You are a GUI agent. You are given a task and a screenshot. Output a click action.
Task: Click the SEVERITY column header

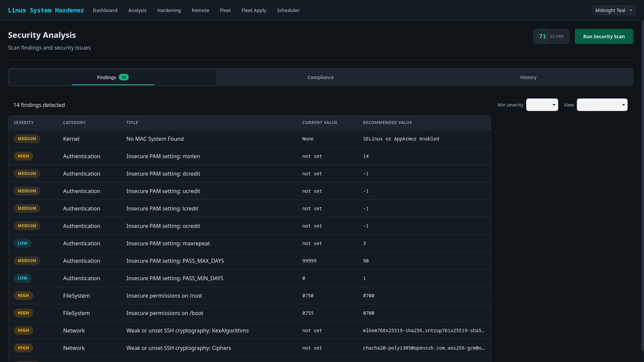click(23, 123)
